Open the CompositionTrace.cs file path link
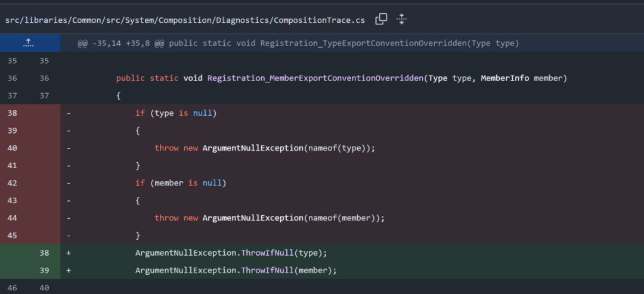This screenshot has width=644, height=294. (x=185, y=20)
